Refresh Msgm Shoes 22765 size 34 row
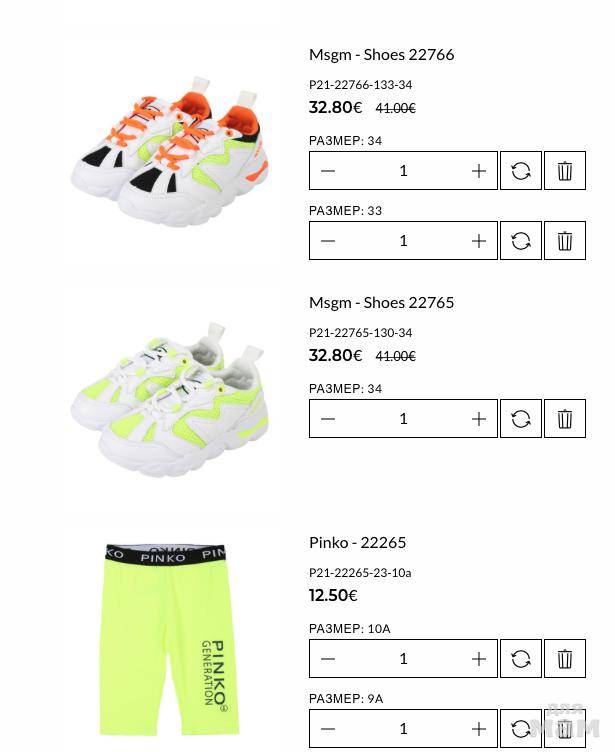This screenshot has width=615, height=752. 520,419
